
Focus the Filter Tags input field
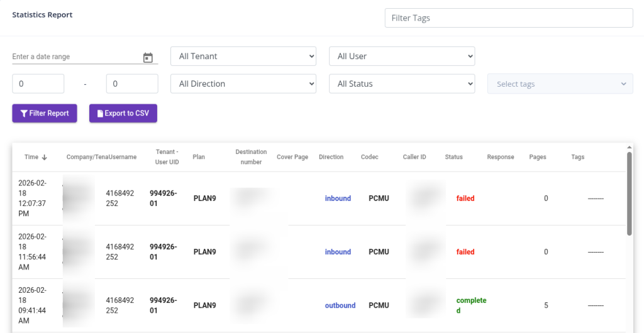(508, 18)
